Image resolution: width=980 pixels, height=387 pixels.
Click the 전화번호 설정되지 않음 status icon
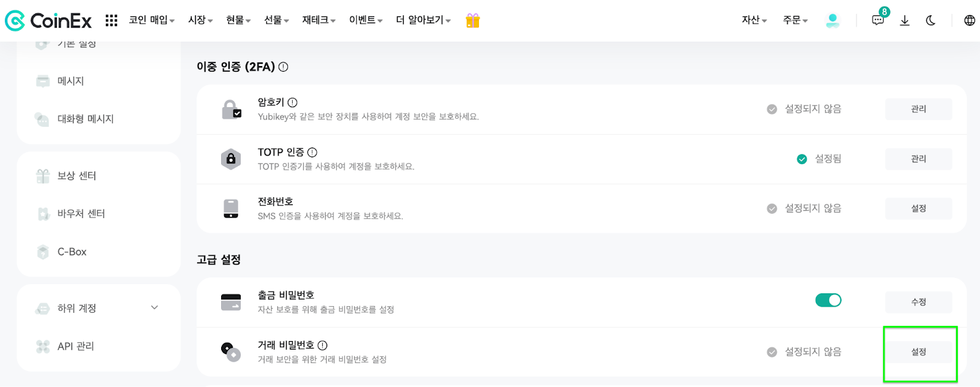(x=771, y=208)
